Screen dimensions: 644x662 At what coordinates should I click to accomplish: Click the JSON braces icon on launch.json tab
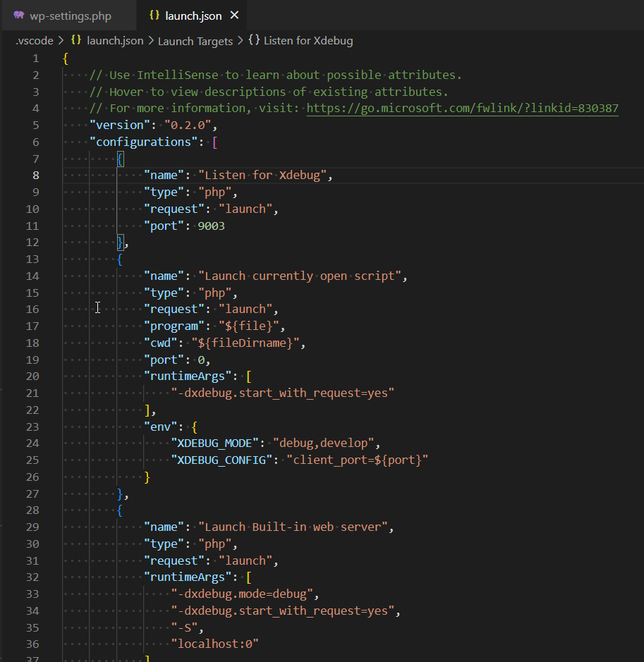point(154,16)
